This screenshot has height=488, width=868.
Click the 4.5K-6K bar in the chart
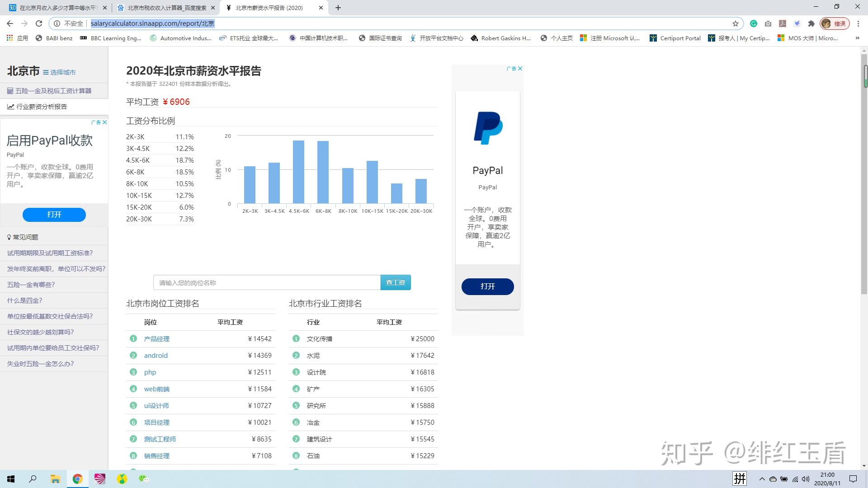tap(298, 172)
